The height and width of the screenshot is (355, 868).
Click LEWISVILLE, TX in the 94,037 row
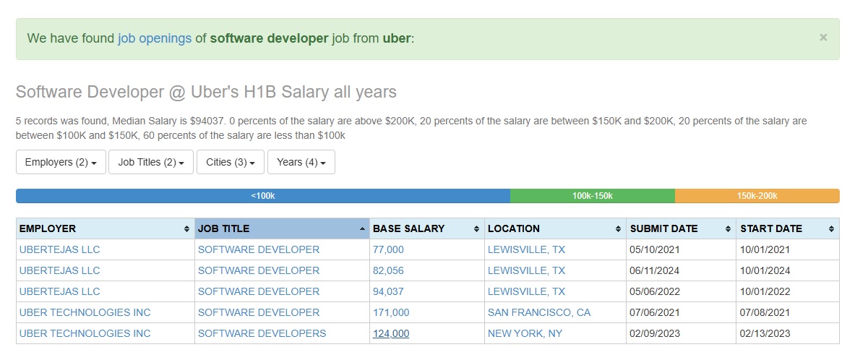click(526, 291)
